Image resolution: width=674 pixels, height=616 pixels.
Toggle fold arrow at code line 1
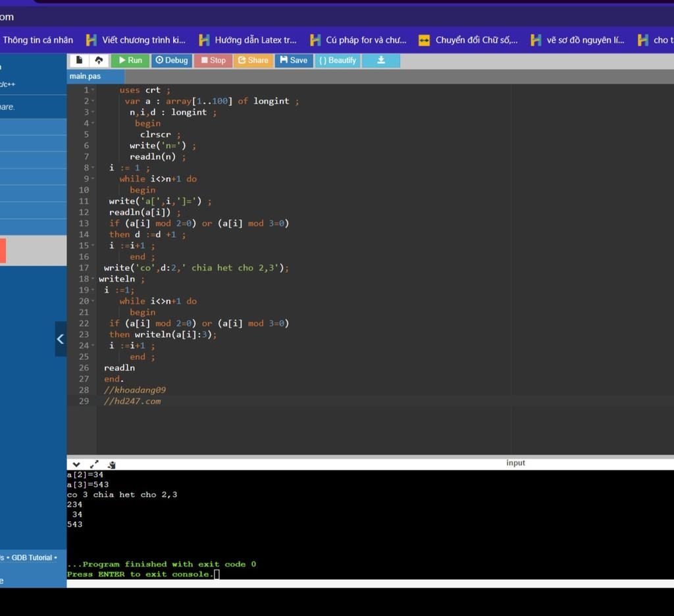[x=93, y=90]
